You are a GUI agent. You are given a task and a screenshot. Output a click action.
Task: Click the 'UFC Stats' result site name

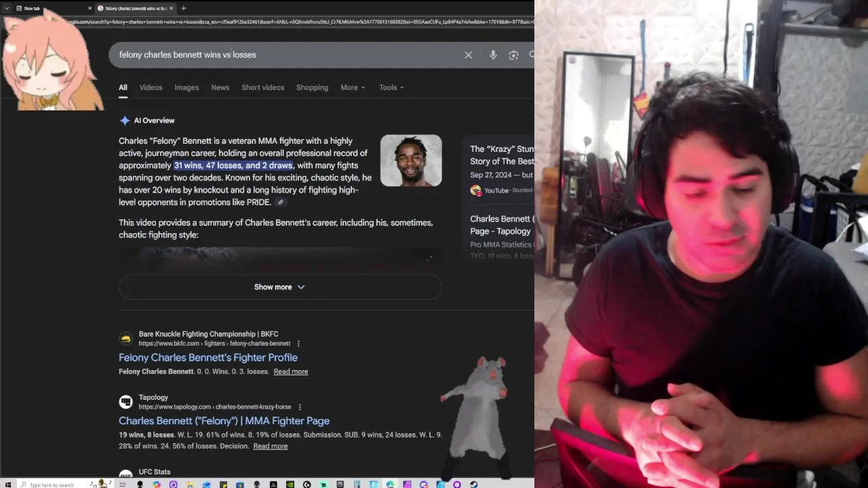tap(155, 472)
